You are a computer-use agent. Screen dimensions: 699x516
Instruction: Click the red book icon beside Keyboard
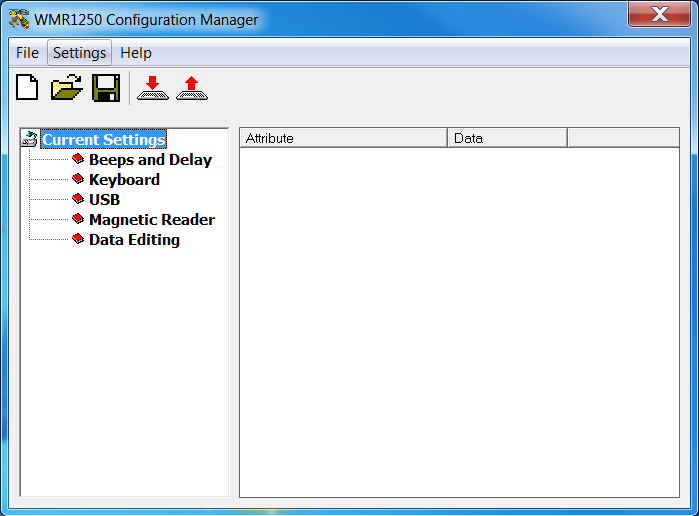tap(78, 179)
